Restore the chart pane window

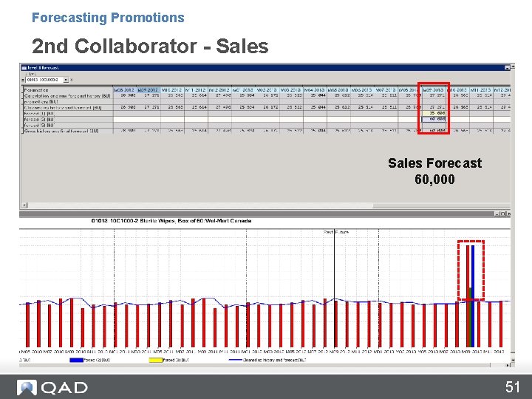pos(503,214)
